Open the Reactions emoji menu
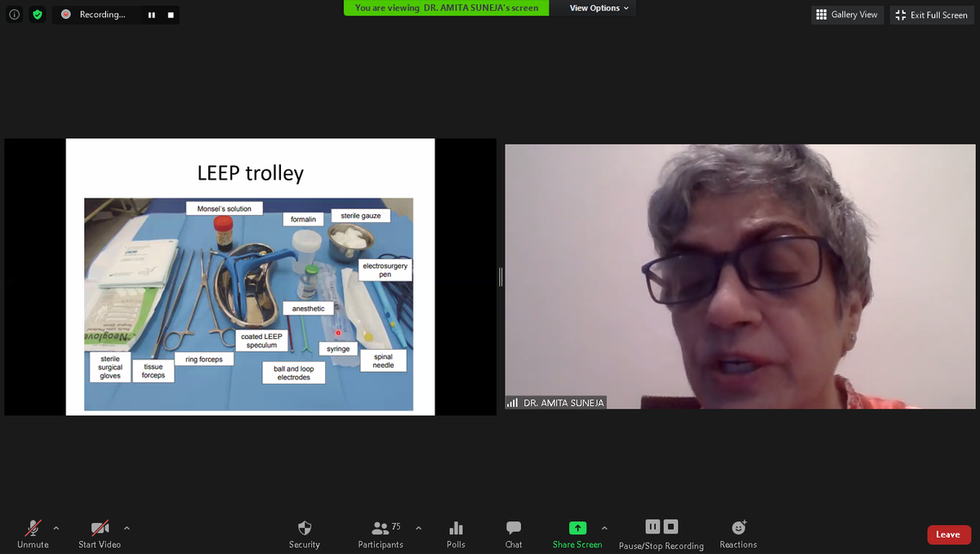Viewport: 980px width, 554px height. (x=738, y=534)
